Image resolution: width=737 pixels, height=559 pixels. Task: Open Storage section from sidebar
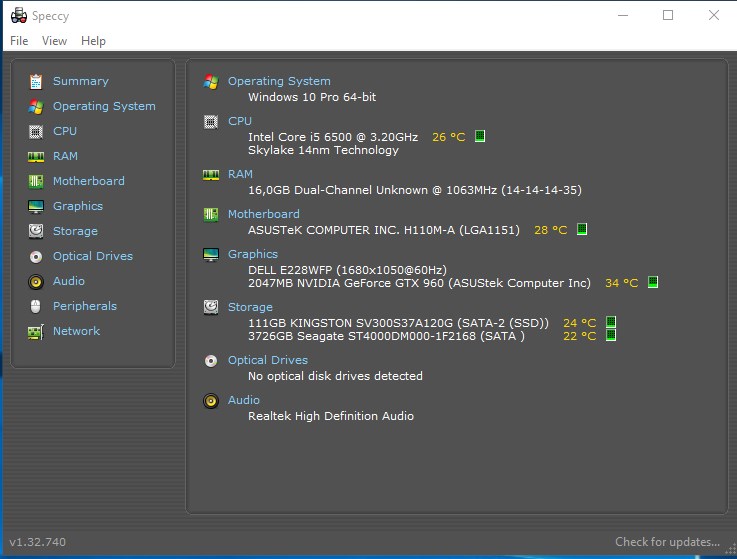[75, 231]
